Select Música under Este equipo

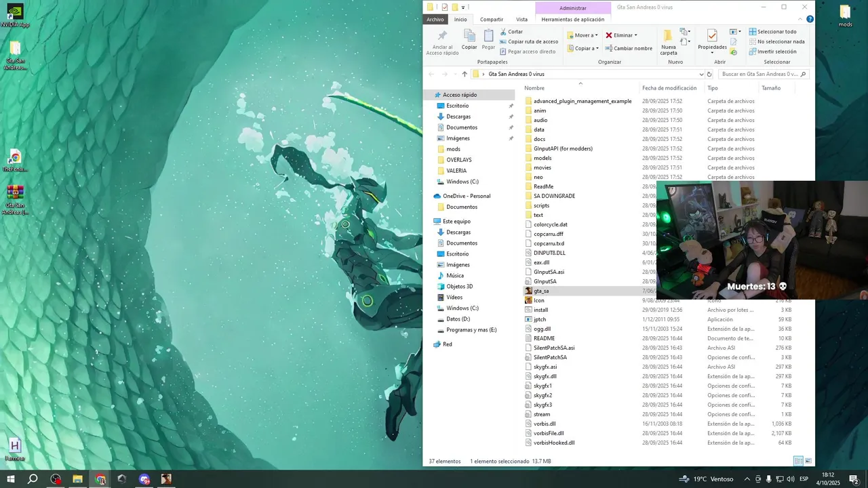pyautogui.click(x=455, y=276)
